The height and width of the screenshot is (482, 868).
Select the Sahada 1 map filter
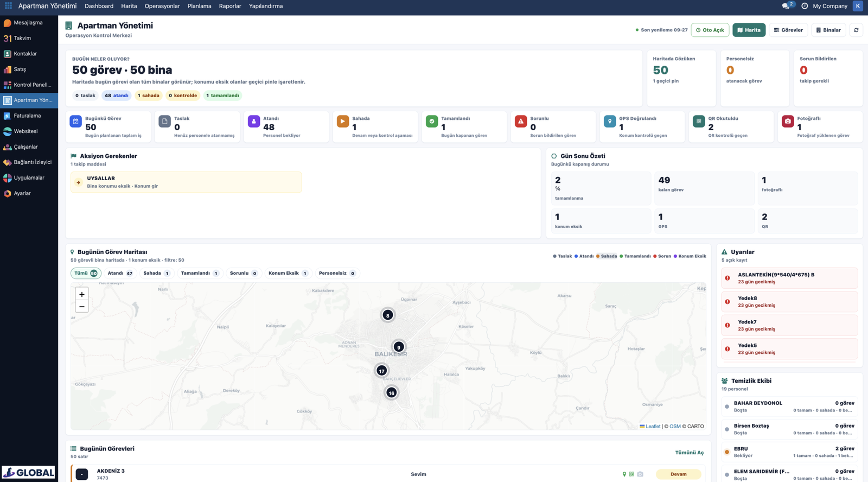point(156,274)
